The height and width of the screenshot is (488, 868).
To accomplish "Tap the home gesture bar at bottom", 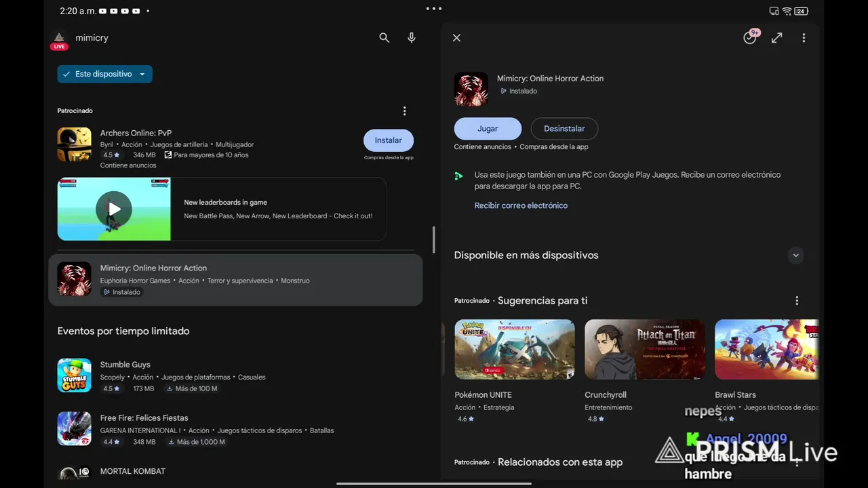I will pyautogui.click(x=434, y=484).
